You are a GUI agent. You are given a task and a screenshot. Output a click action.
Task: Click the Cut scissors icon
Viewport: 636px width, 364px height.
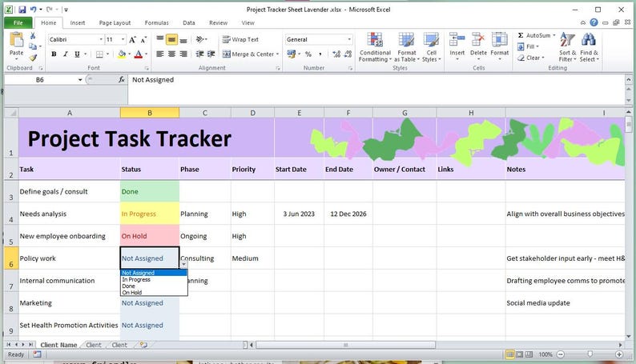coord(33,36)
